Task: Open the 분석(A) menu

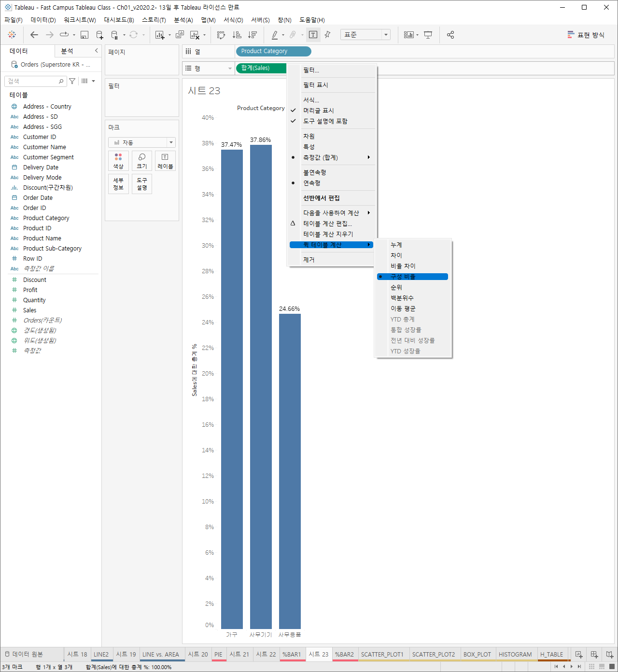Action: (183, 20)
